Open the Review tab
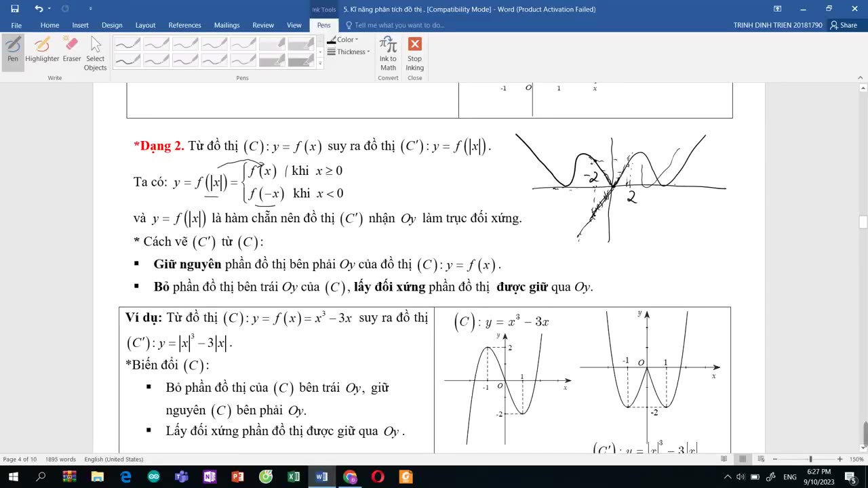The height and width of the screenshot is (488, 868). coord(263,25)
